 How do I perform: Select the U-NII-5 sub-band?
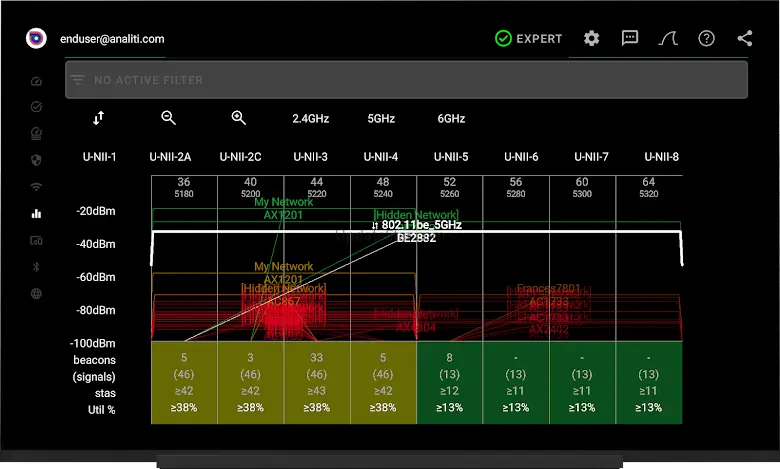451,157
